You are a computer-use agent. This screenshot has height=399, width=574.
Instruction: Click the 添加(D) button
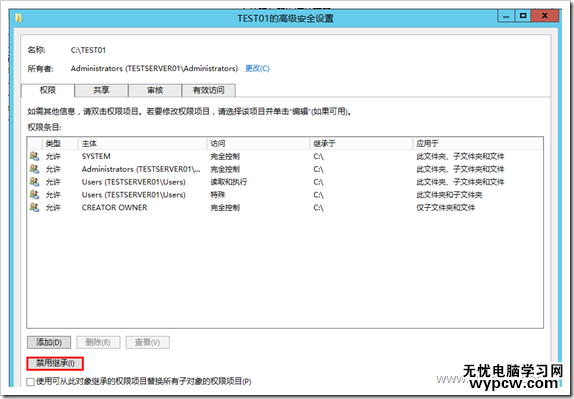[49, 343]
